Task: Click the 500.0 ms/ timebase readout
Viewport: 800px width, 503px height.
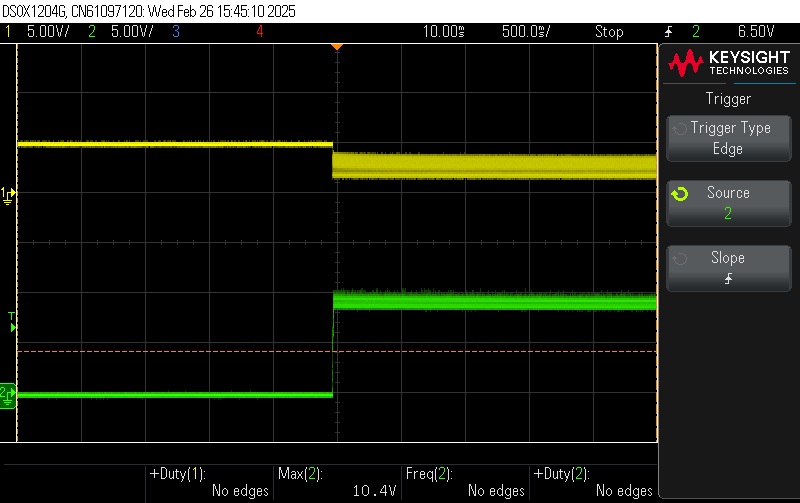Action: (526, 32)
